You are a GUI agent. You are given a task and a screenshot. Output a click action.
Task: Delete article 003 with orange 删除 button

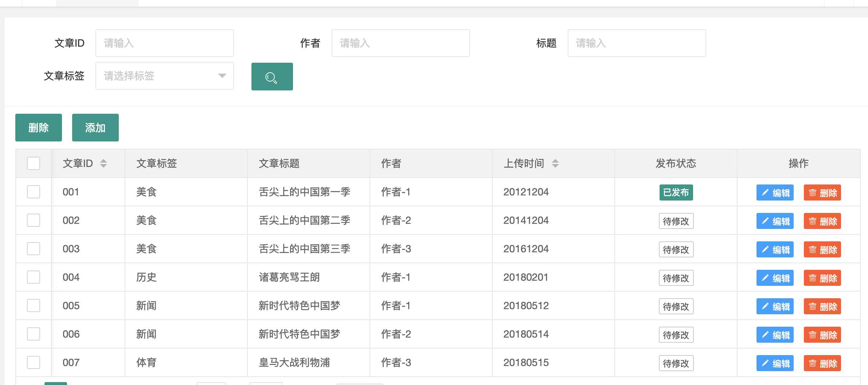point(822,249)
